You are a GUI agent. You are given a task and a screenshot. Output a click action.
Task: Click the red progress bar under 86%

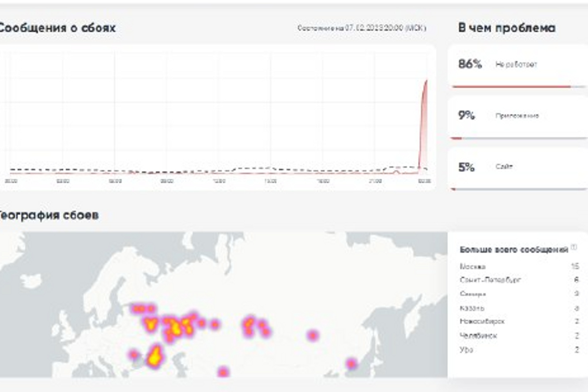(x=511, y=87)
